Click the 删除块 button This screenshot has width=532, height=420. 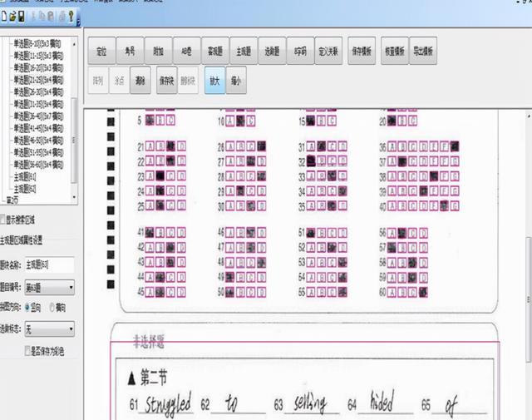pos(188,81)
